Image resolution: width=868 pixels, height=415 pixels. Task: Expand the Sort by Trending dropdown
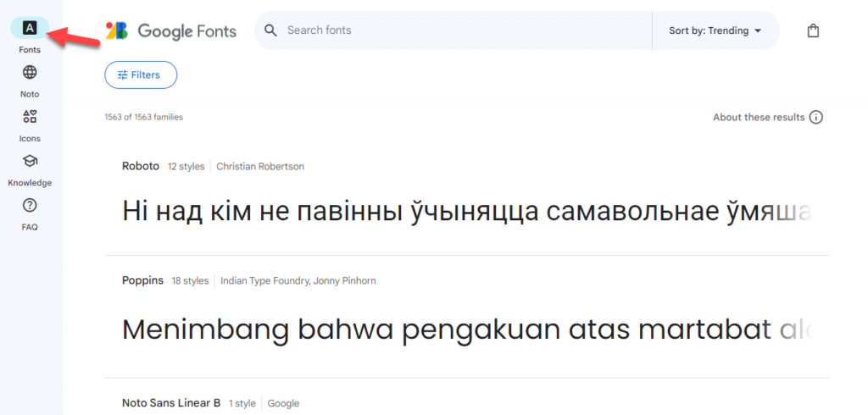715,30
